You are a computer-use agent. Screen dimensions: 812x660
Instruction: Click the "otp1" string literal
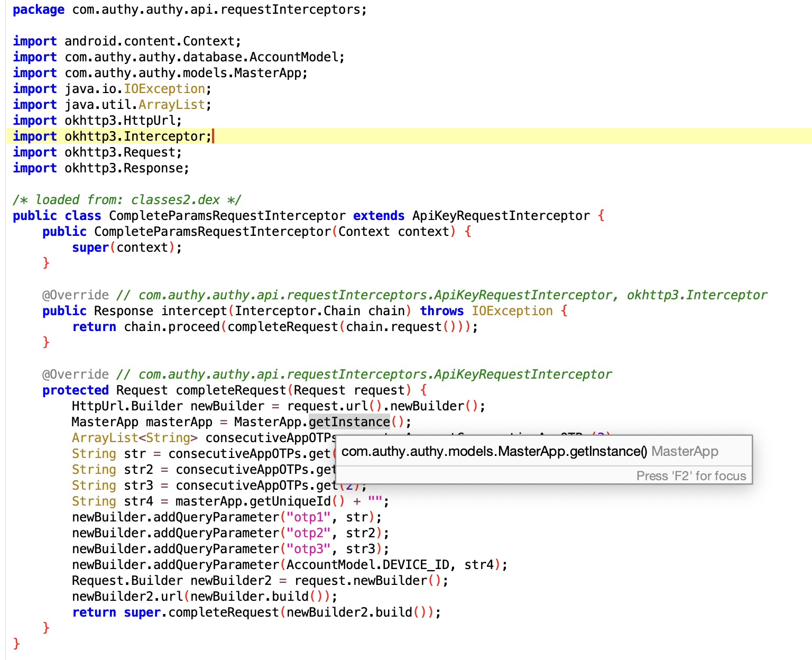[308, 517]
